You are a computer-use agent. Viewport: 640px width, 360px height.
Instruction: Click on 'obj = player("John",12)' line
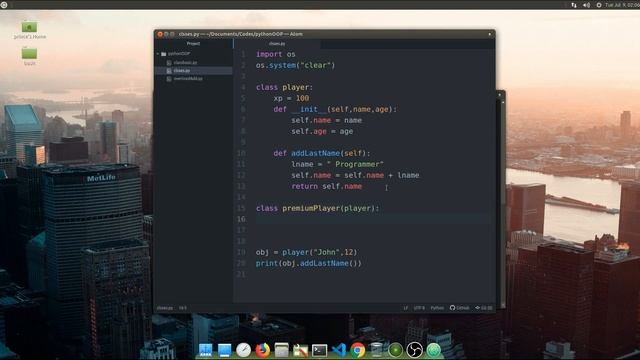(x=307, y=252)
